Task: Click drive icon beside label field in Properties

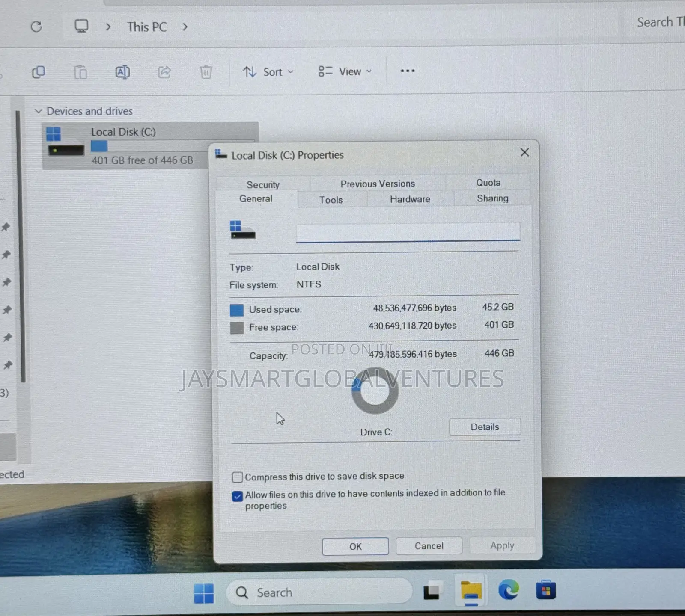Action: tap(242, 230)
